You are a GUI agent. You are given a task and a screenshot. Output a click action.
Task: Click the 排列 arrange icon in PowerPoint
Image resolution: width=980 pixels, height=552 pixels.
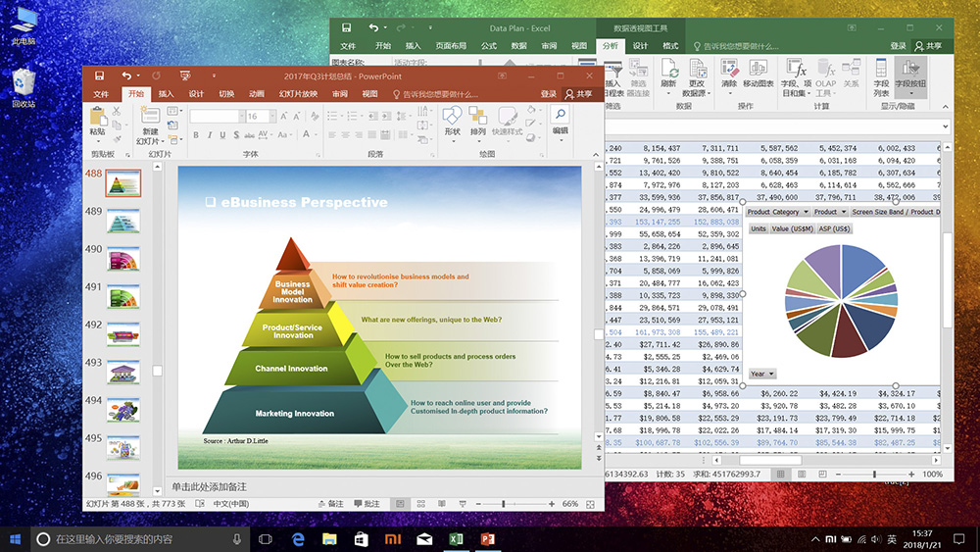pyautogui.click(x=478, y=120)
